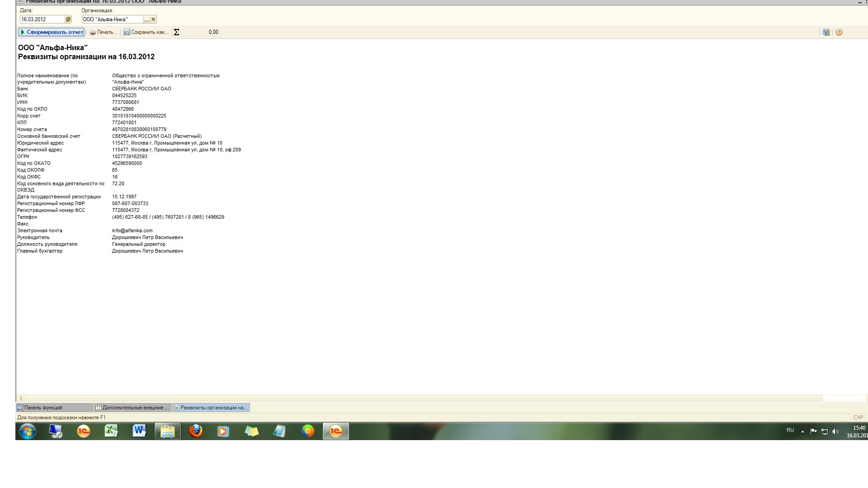
Task: Click the registration date 15.12.1997
Action: 124,197
